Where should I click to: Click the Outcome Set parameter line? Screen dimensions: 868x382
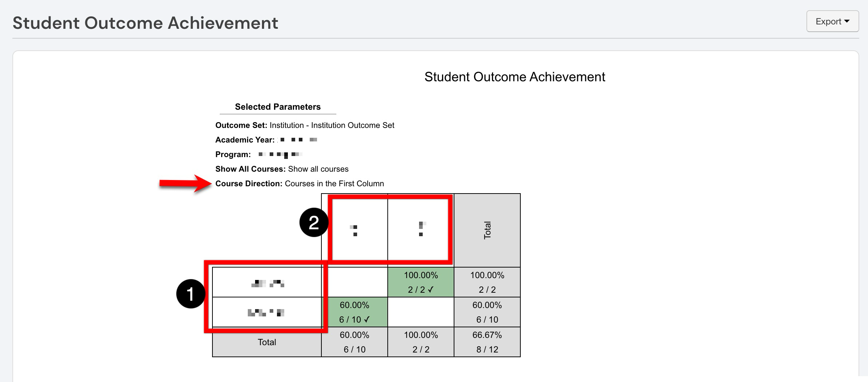(305, 125)
